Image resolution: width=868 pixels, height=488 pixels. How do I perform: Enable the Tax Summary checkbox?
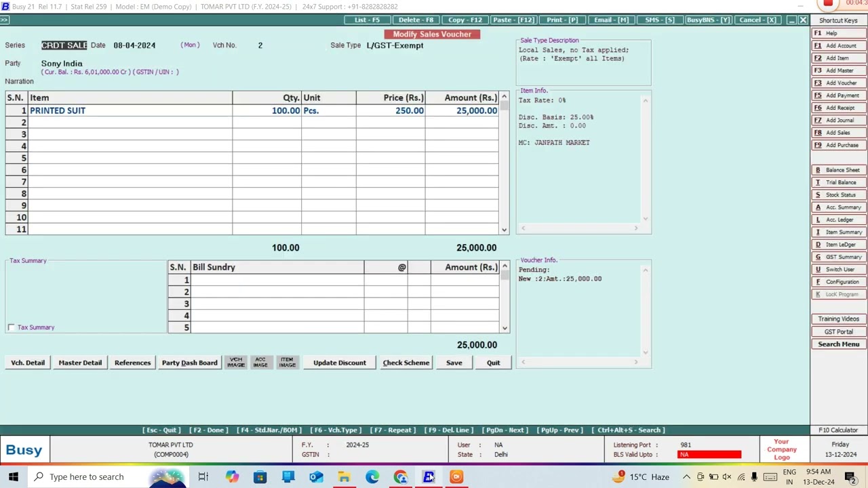tap(11, 327)
